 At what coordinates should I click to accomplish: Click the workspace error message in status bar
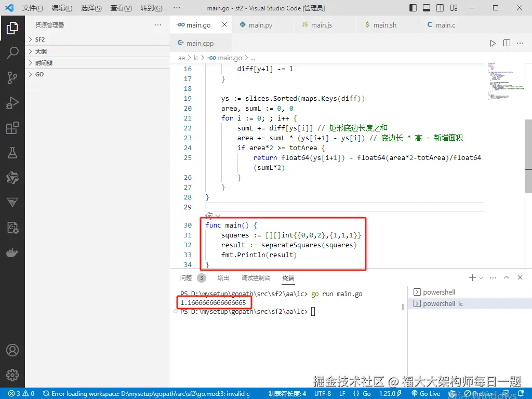click(146, 394)
